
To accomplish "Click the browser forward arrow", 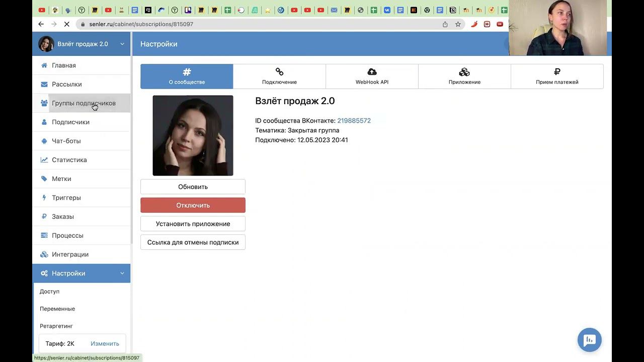I will tap(54, 24).
